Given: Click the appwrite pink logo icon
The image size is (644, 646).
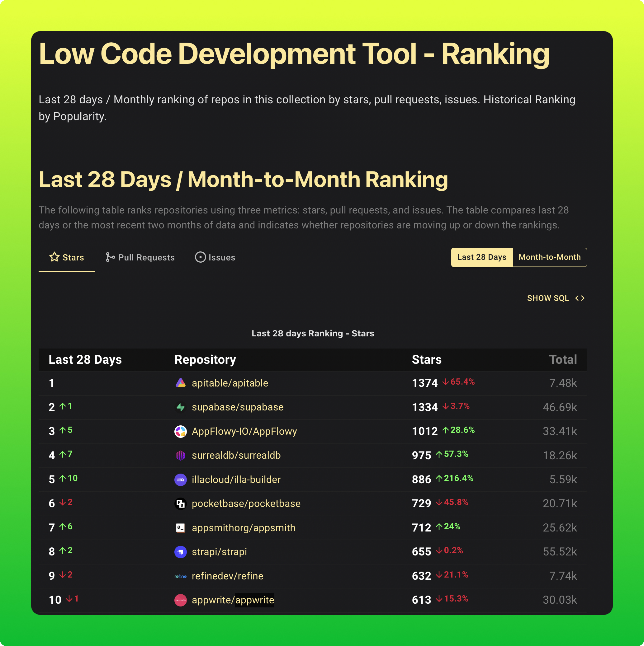Looking at the screenshot, I should (x=180, y=600).
